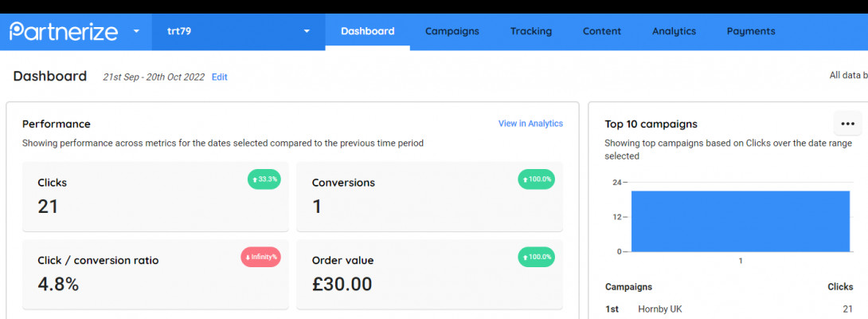The width and height of the screenshot is (868, 319).
Task: Open Top 10 campaigns more options menu
Action: [x=847, y=124]
